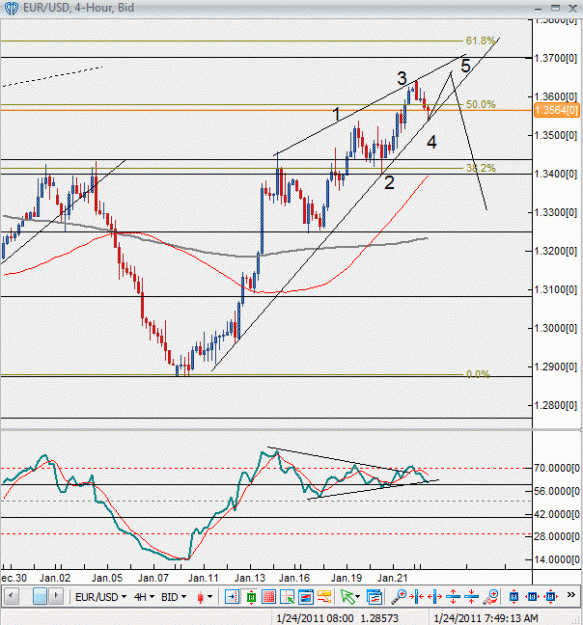Click the status bar time 1/24/2011 7:49:13 AM
The width and height of the screenshot is (583, 625).
click(486, 618)
